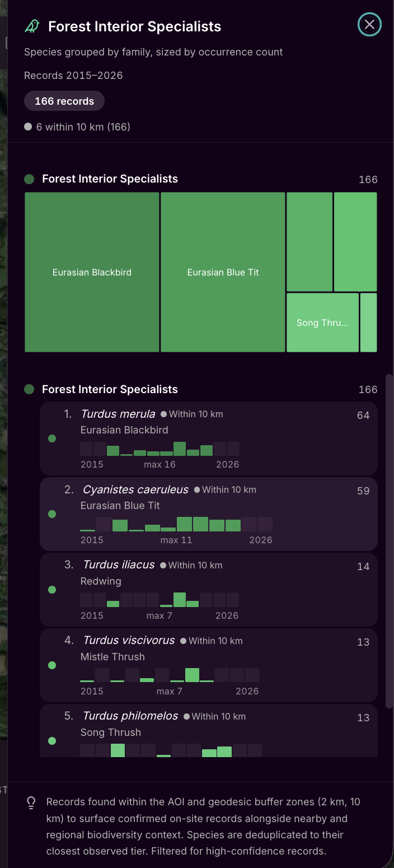Click the green dot beside treemap title

[x=29, y=179]
